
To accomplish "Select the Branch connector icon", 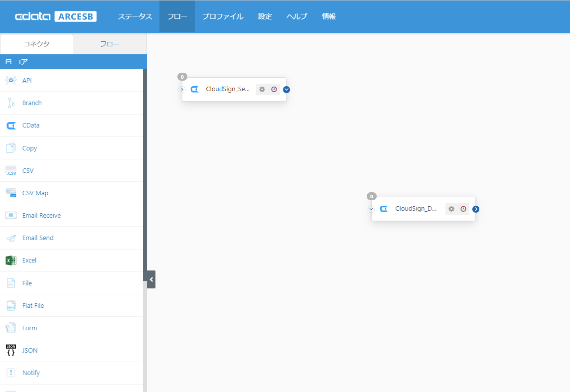I will point(11,103).
